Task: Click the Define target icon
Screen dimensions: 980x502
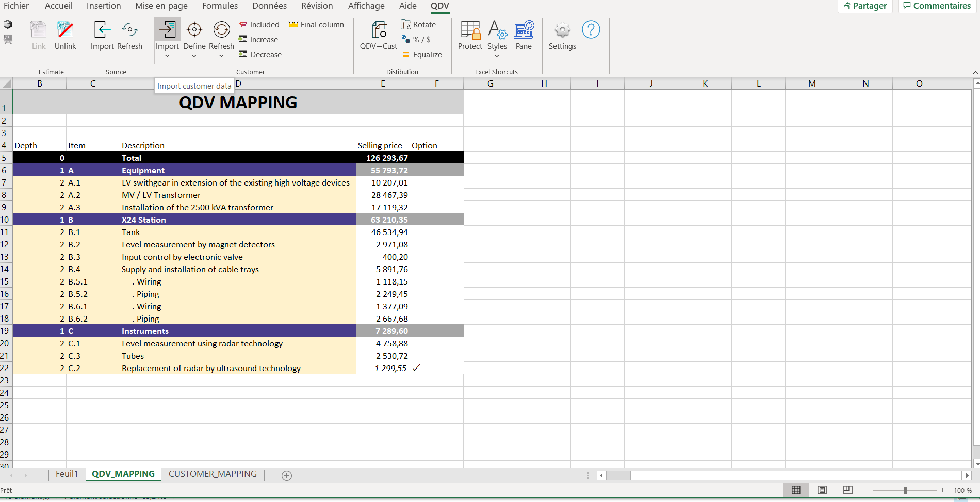Action: (194, 30)
